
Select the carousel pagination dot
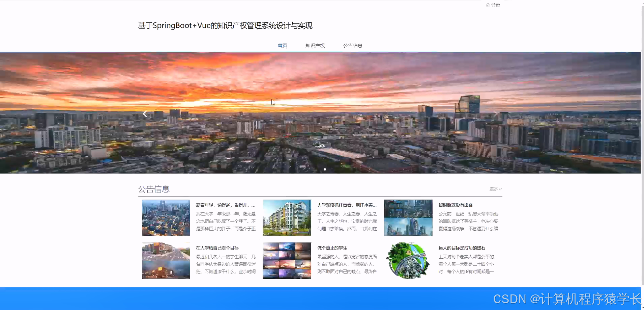click(325, 169)
